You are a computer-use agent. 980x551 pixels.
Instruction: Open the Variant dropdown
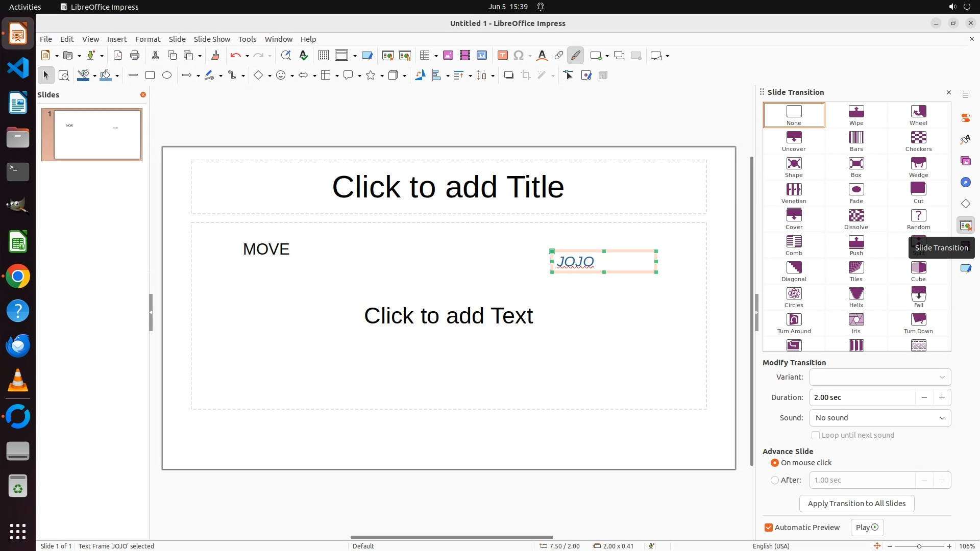pyautogui.click(x=880, y=377)
